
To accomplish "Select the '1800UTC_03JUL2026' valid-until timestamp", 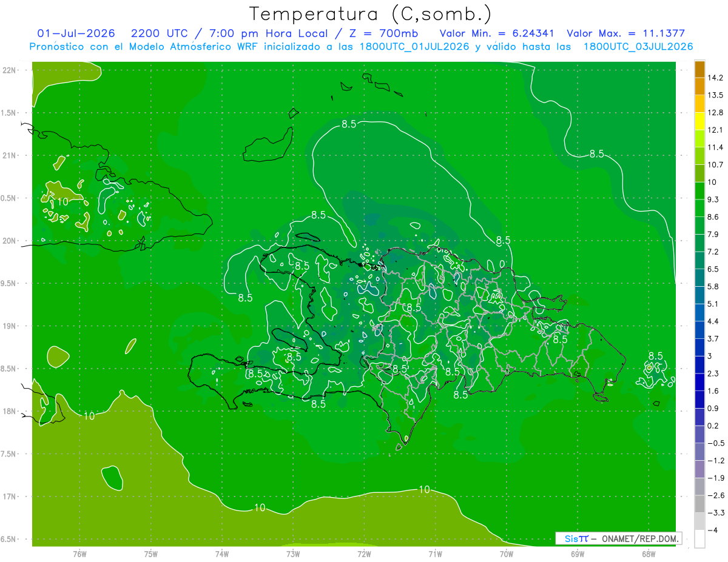I will click(x=638, y=47).
